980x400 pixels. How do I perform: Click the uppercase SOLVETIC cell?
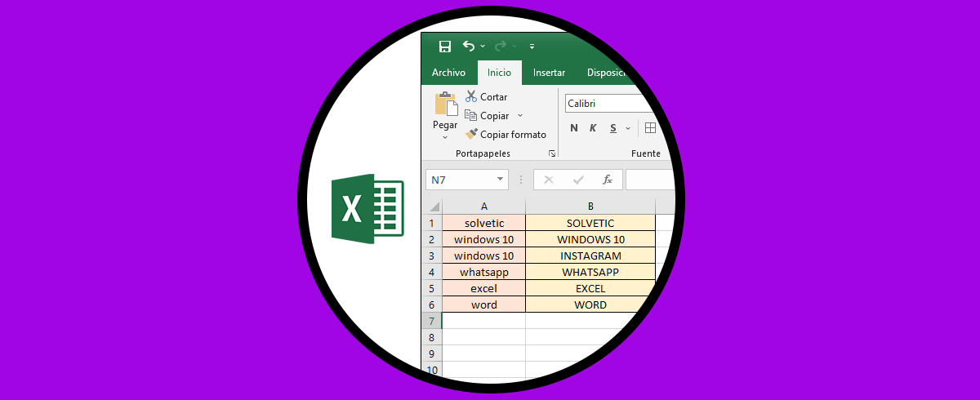(x=590, y=223)
